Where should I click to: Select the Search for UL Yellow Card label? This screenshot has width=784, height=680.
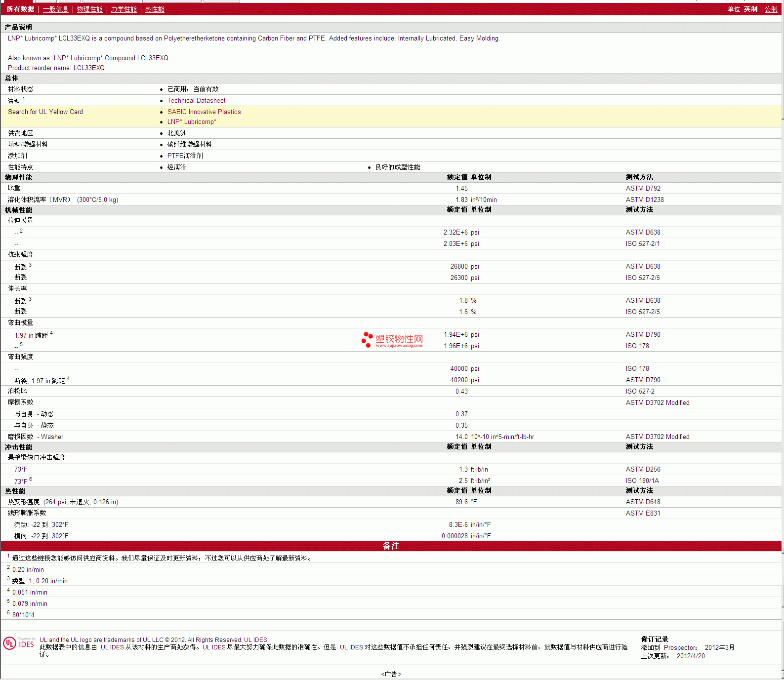click(x=45, y=112)
